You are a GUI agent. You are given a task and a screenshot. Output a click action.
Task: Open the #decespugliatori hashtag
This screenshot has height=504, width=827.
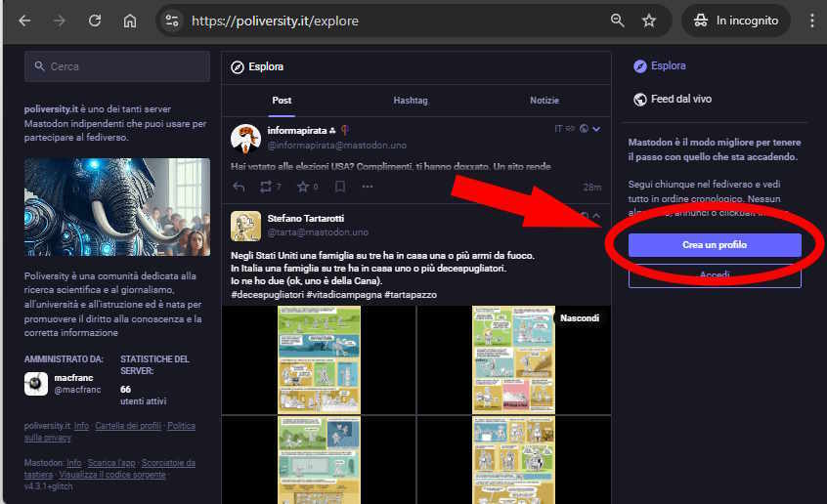(x=267, y=294)
